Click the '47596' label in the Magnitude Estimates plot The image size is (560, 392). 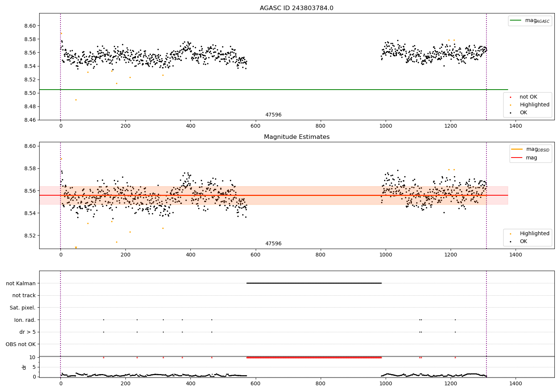click(x=273, y=244)
